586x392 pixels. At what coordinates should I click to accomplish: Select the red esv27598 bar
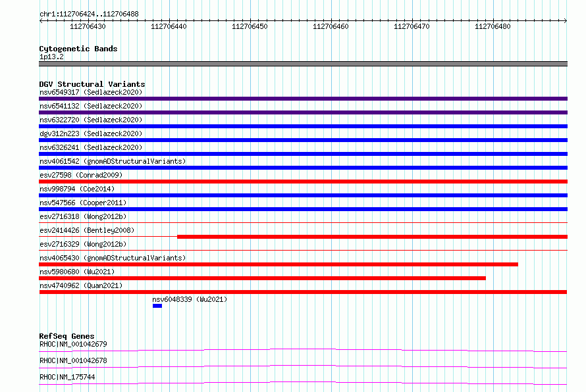point(303,182)
